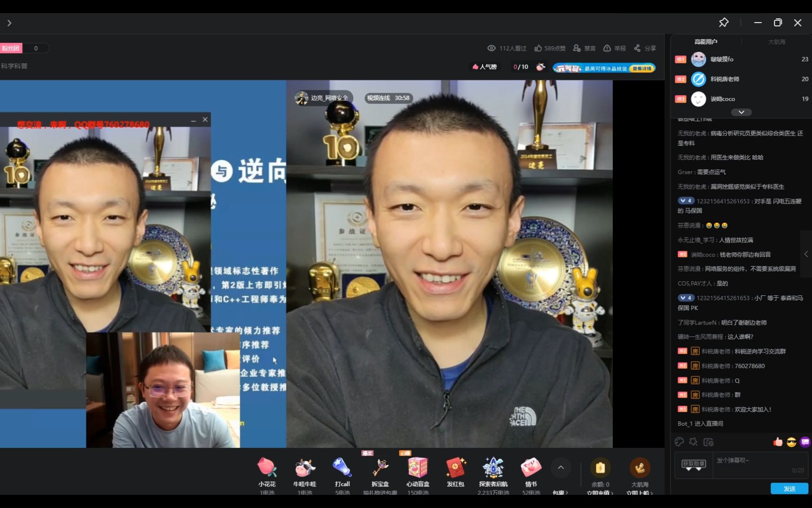Open the danmaku block settings icon
Screen dimensions: 812x508
point(708,442)
